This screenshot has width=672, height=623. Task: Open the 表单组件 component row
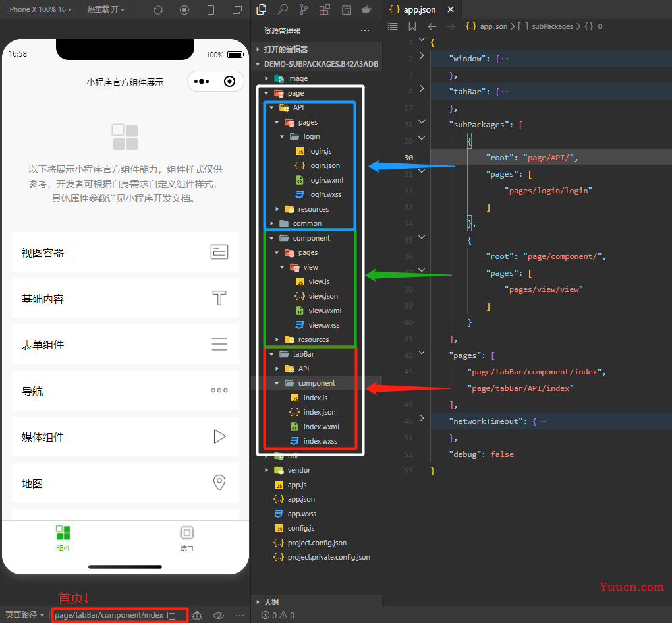pyautogui.click(x=125, y=344)
